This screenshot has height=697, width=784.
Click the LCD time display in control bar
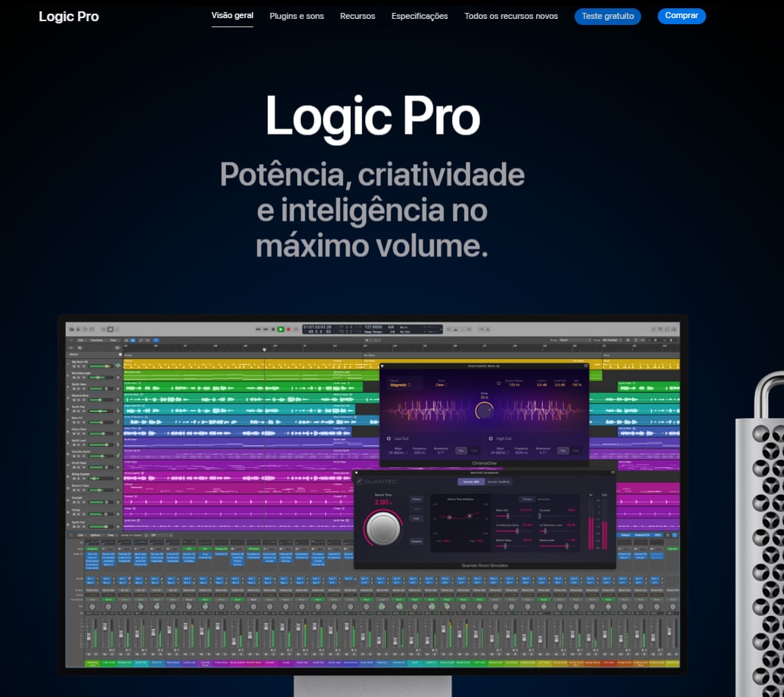373,330
